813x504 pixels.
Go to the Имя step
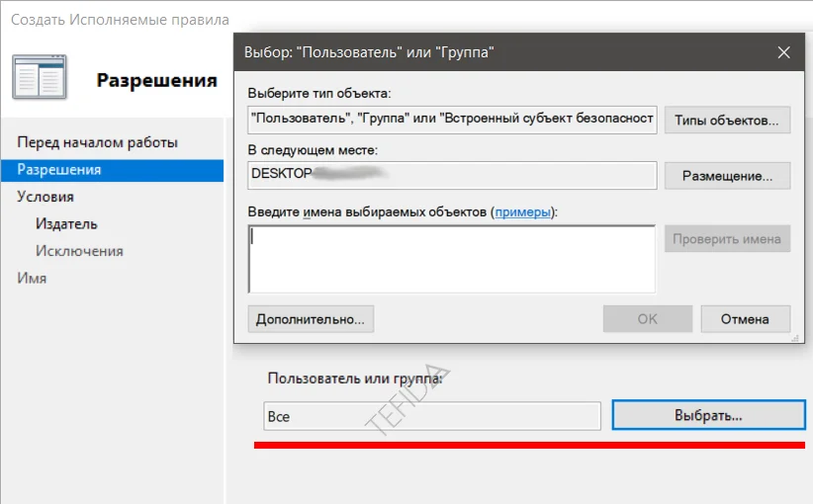[x=32, y=279]
